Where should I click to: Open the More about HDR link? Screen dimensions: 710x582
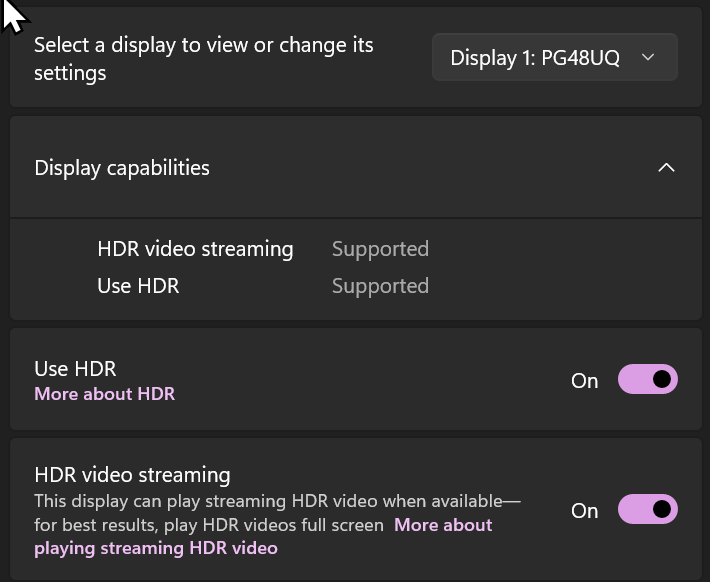[105, 394]
